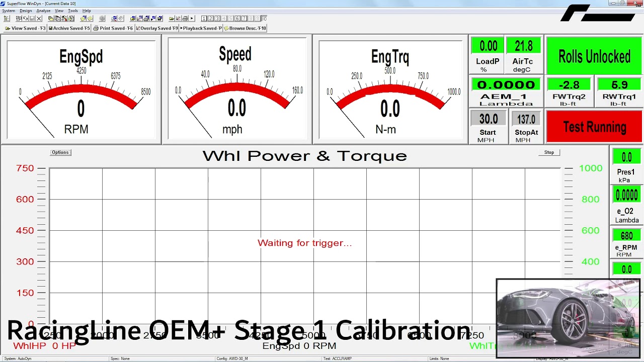Click the FWTrq2 -2.8 readout
The image size is (644, 362).
(x=569, y=92)
